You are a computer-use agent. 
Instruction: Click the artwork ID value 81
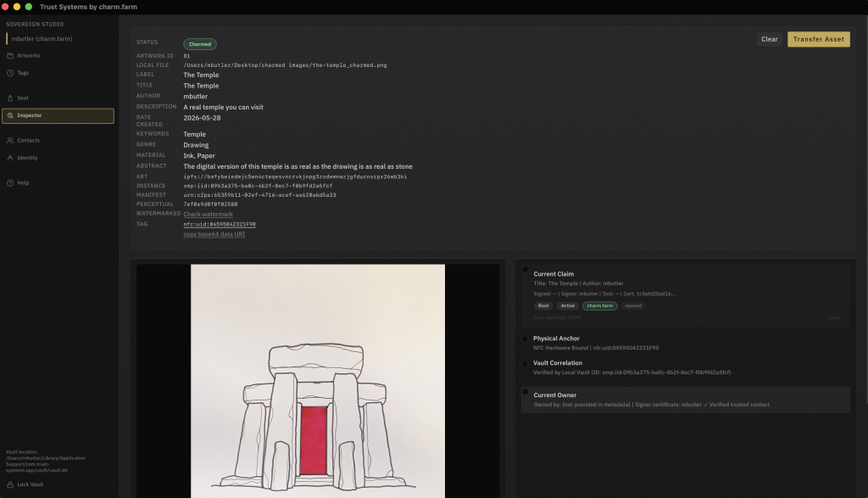pyautogui.click(x=186, y=56)
